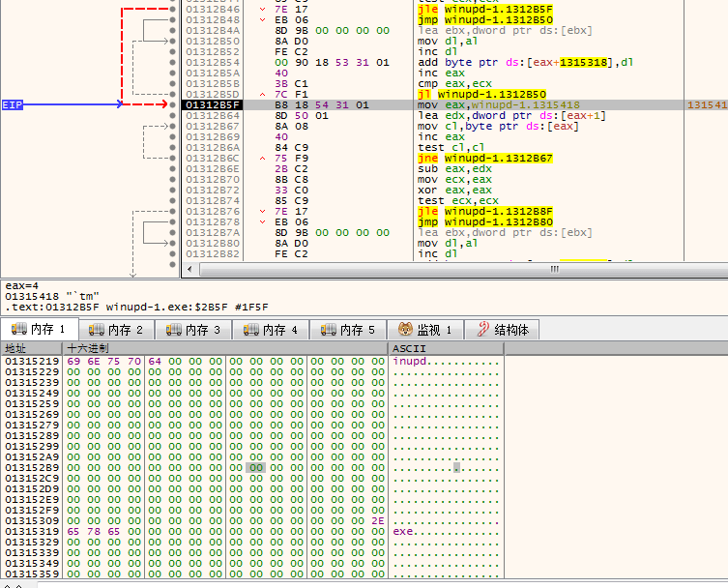Toggle breakpoint dot at address 01312B70
This screenshot has width=728, height=588.
tap(173, 179)
